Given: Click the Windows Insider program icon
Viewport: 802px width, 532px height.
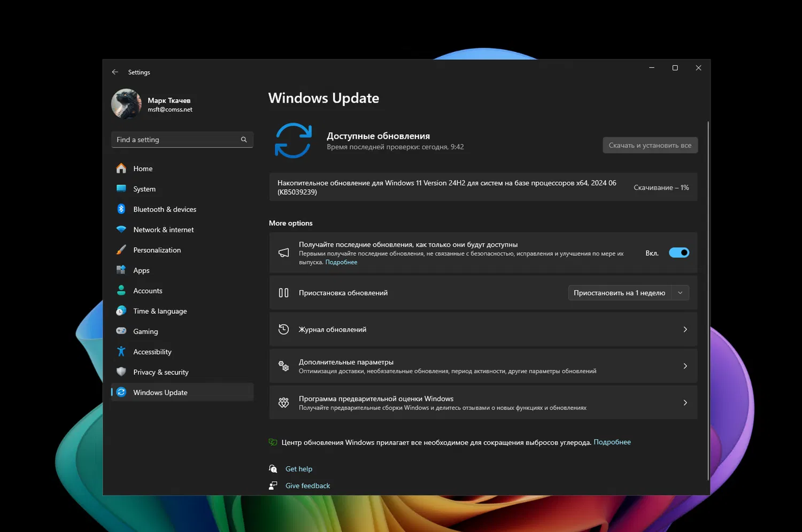Looking at the screenshot, I should click(x=284, y=403).
